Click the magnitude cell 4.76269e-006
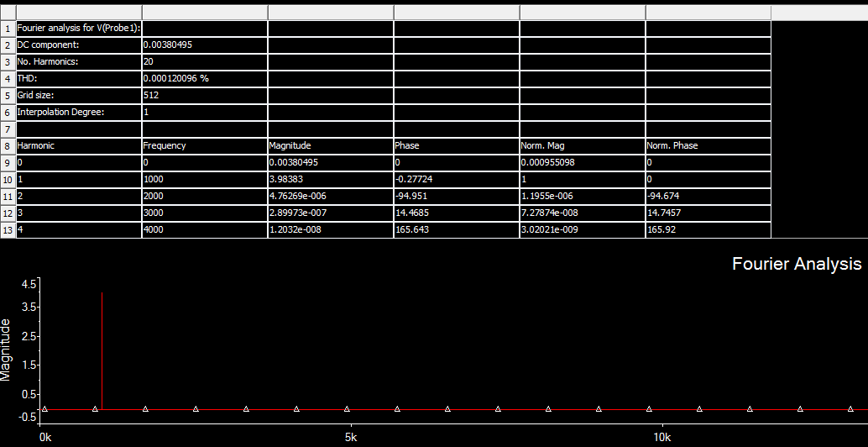 (x=331, y=196)
